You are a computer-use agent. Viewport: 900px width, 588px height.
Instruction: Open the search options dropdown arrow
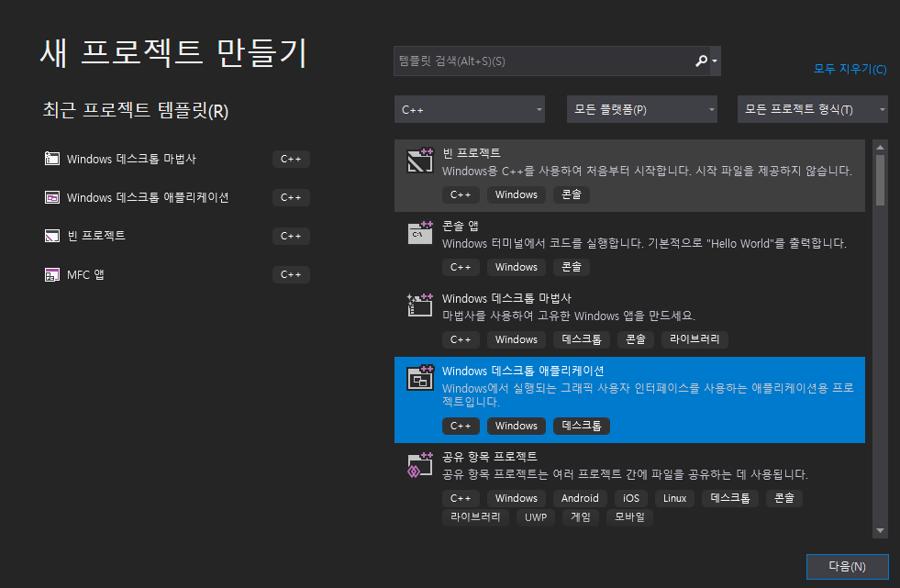click(715, 61)
